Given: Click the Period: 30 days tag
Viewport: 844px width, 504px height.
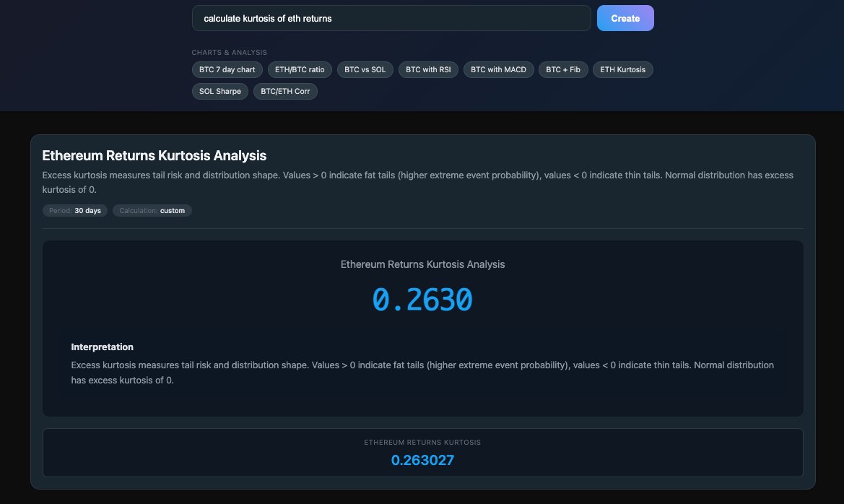Looking at the screenshot, I should coord(75,211).
